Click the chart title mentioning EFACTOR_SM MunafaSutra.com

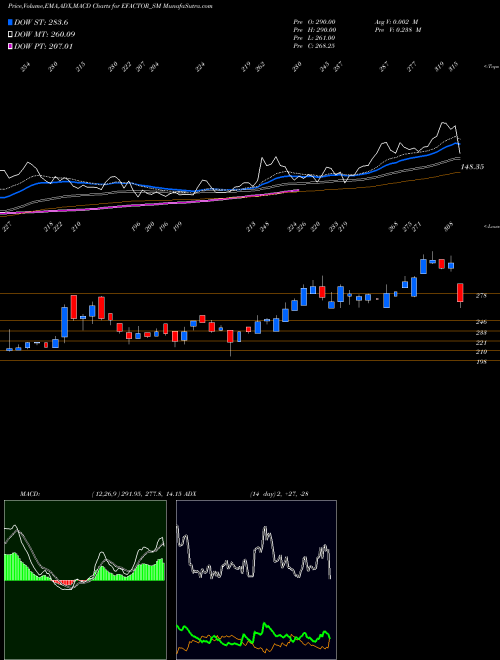pyautogui.click(x=109, y=6)
